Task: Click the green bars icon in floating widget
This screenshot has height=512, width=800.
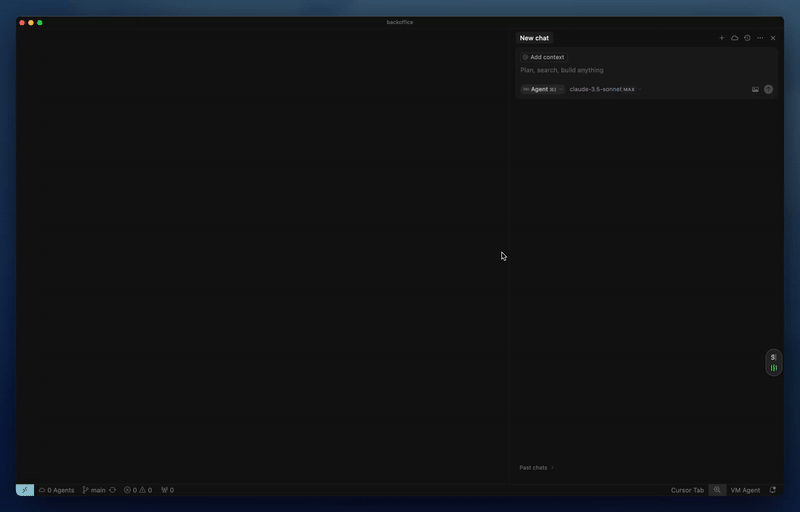Action: pos(773,368)
